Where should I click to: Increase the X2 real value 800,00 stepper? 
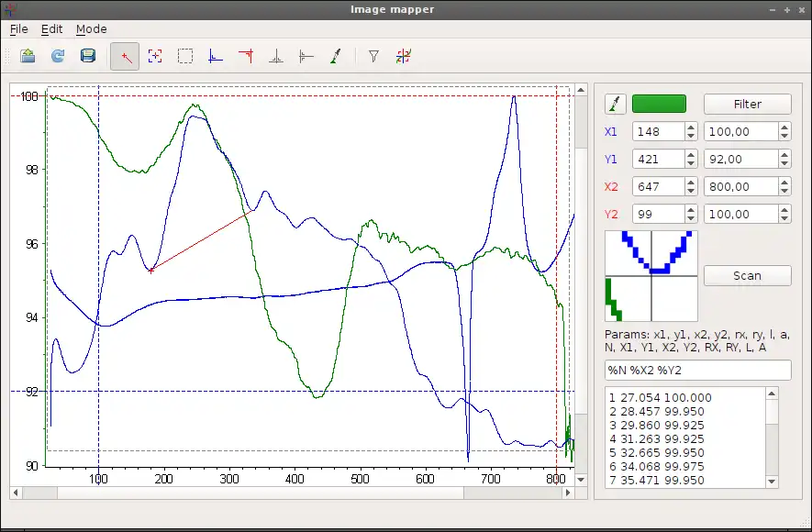[784, 183]
